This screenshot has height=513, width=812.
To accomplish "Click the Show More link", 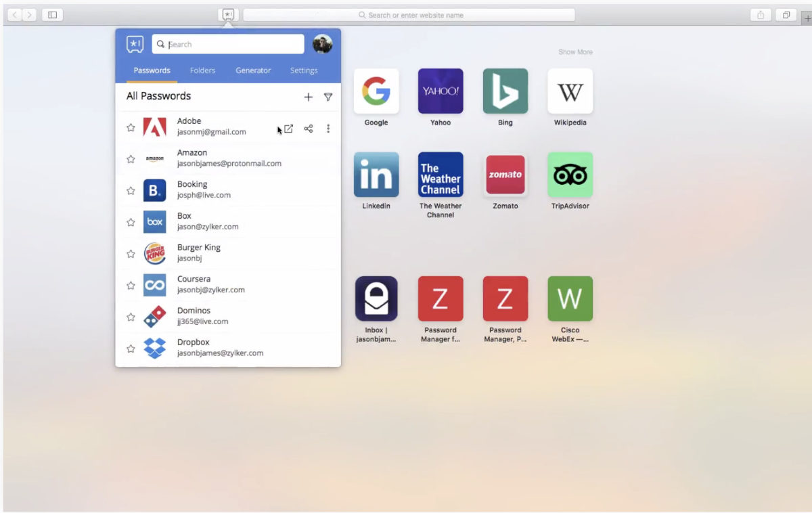I will click(575, 52).
